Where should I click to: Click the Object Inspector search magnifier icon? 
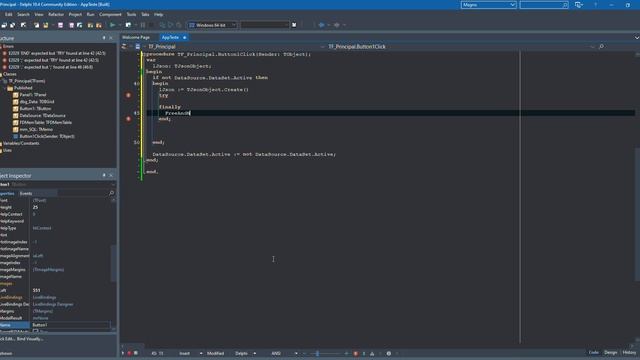click(x=111, y=193)
